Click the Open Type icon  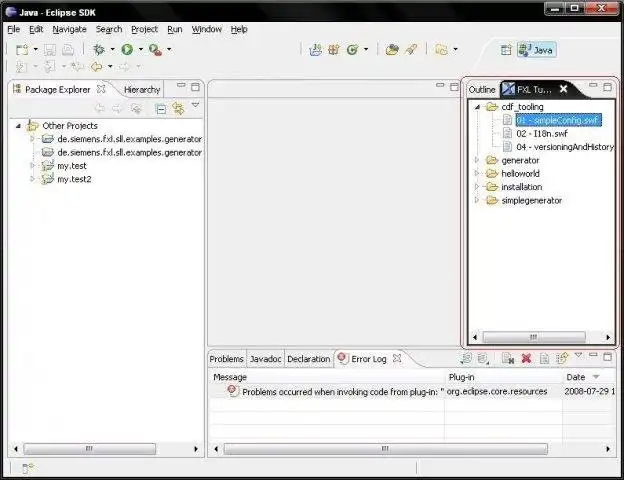(x=392, y=50)
